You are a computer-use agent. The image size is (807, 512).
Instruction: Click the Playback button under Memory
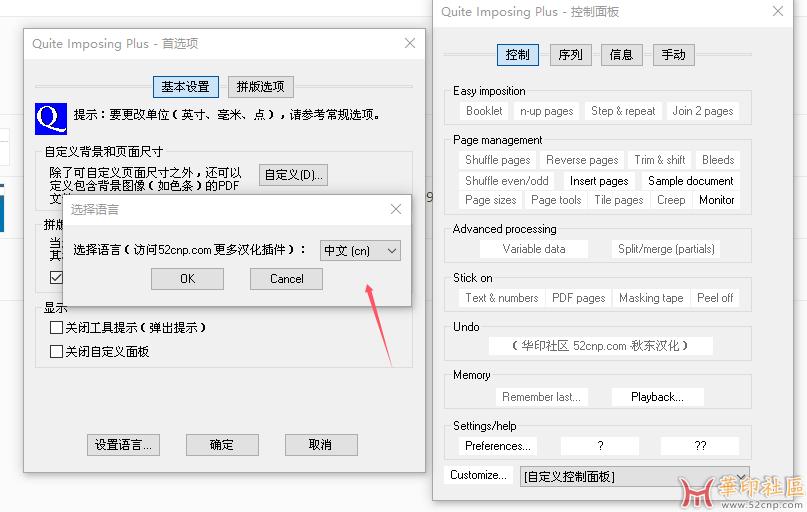click(x=657, y=397)
